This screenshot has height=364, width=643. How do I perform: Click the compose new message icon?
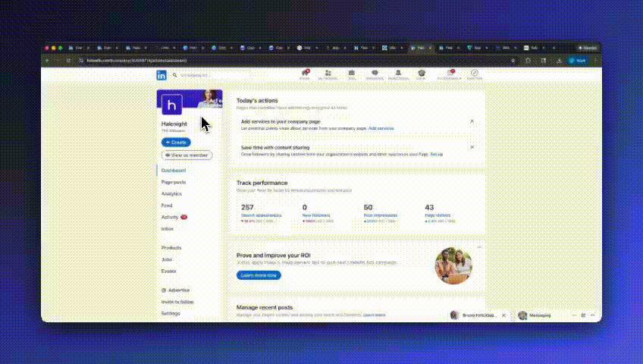tap(583, 315)
